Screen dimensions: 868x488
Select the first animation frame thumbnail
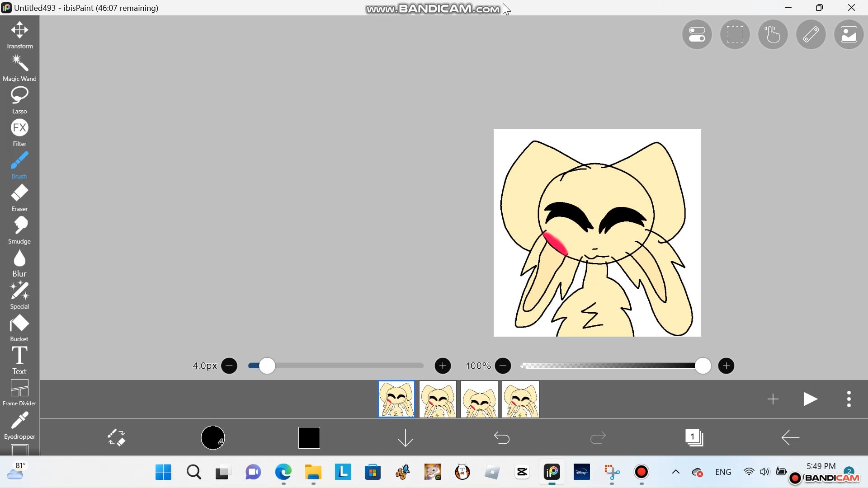coord(396,399)
